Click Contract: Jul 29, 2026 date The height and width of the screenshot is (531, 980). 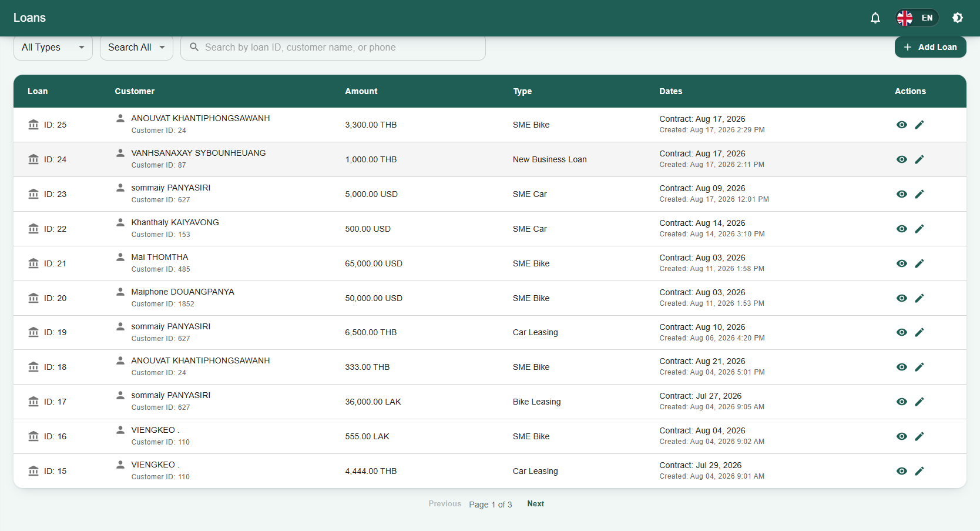[700, 465]
